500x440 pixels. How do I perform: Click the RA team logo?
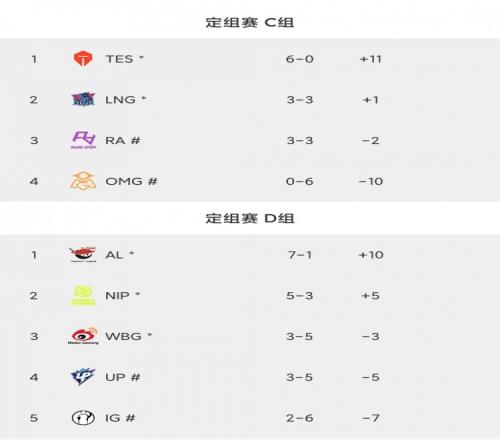[84, 140]
